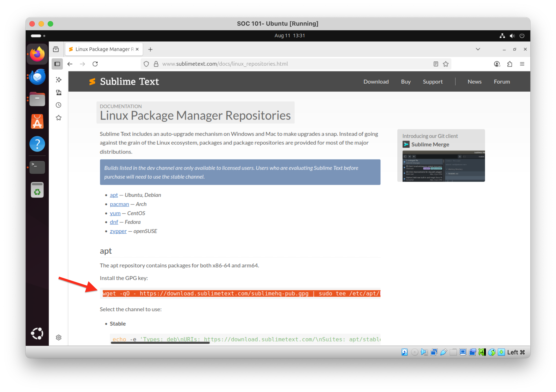Follow the pacman link
The image size is (556, 392).
click(x=119, y=204)
